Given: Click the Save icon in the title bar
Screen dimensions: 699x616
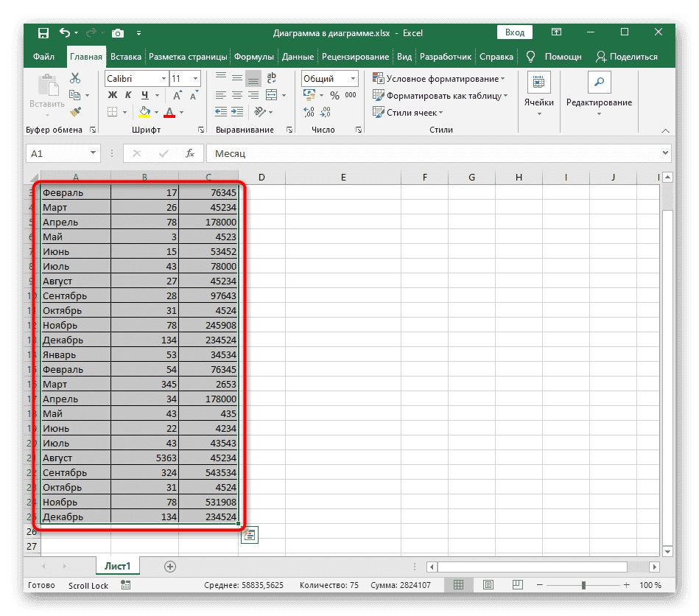Looking at the screenshot, I should 43,32.
